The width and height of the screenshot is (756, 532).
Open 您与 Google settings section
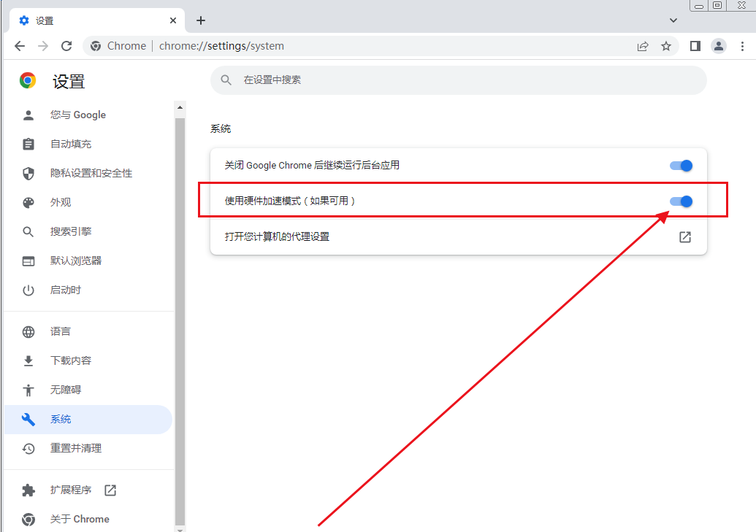tap(88, 115)
